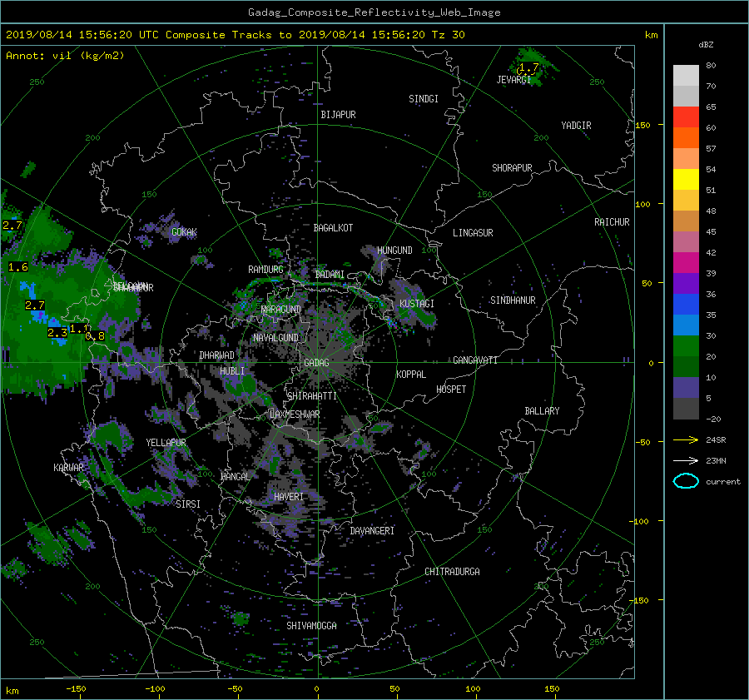Click the BADAMI city label
Image resolution: width=749 pixels, height=700 pixels.
[330, 275]
